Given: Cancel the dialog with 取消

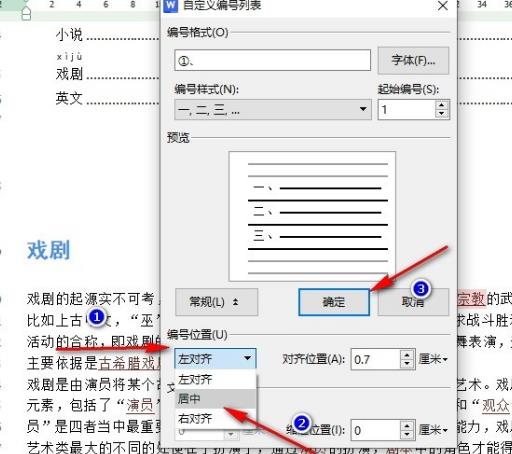Looking at the screenshot, I should 413,302.
